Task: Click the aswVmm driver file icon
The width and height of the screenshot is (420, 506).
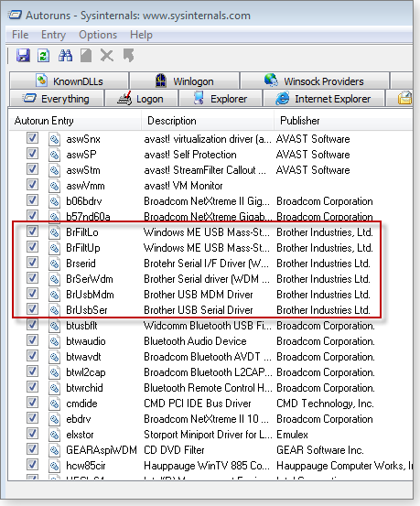Action: pos(54,186)
